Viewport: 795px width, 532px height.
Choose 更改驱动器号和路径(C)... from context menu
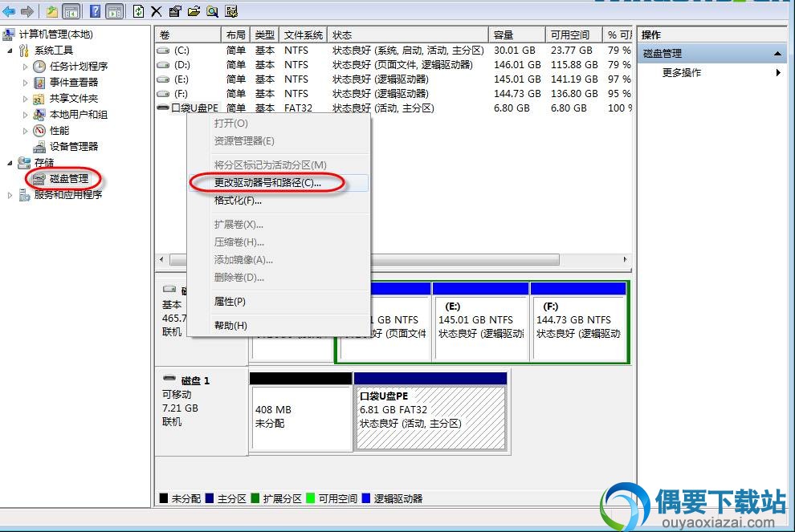point(279,183)
